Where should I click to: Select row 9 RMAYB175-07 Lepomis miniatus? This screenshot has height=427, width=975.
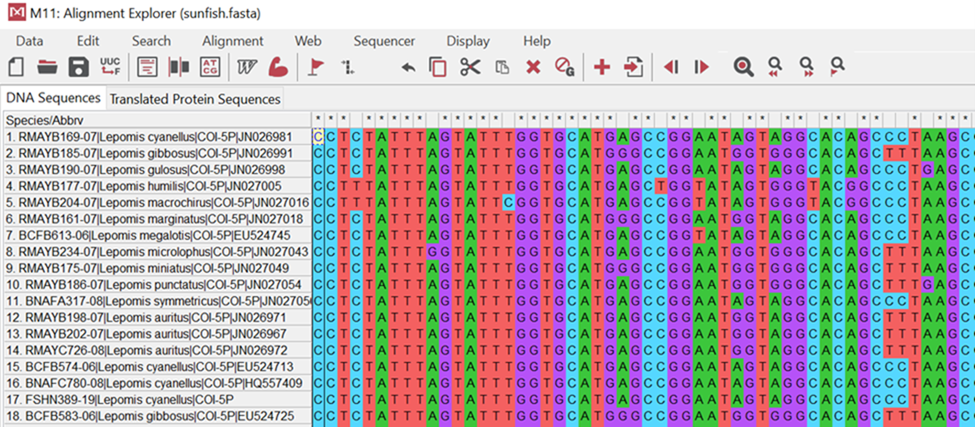point(157,268)
